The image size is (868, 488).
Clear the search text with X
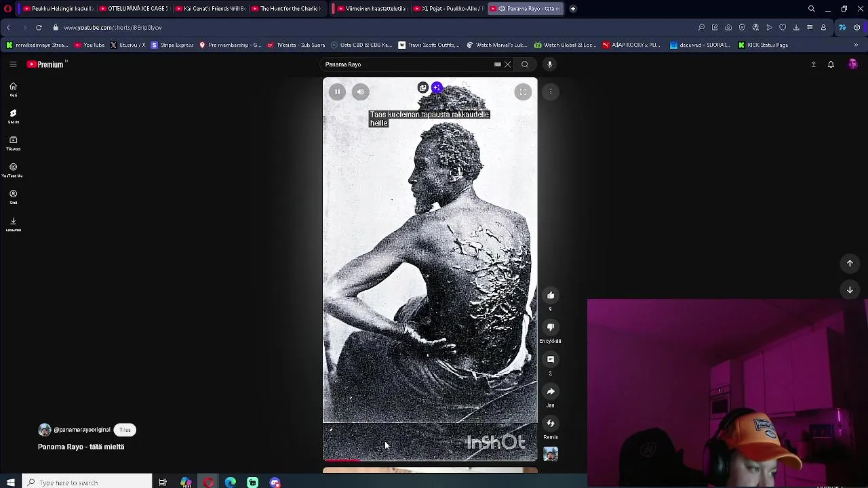(507, 64)
